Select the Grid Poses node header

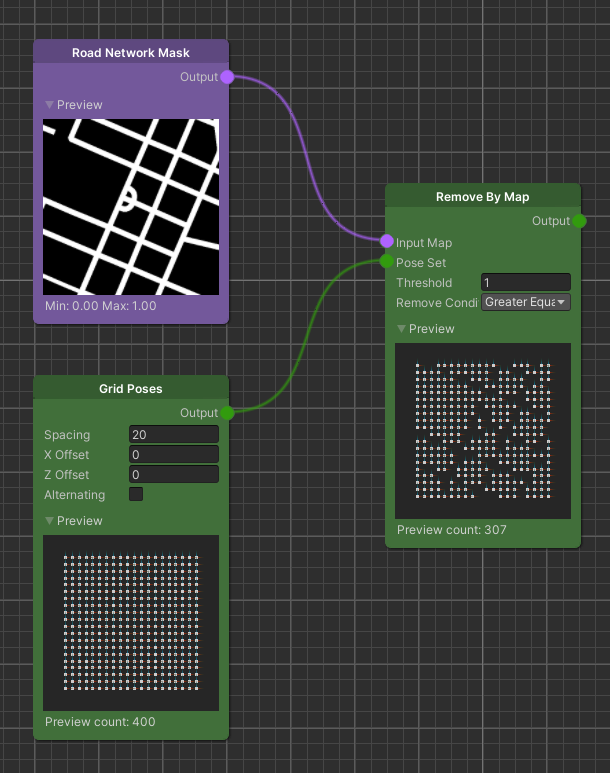click(131, 389)
